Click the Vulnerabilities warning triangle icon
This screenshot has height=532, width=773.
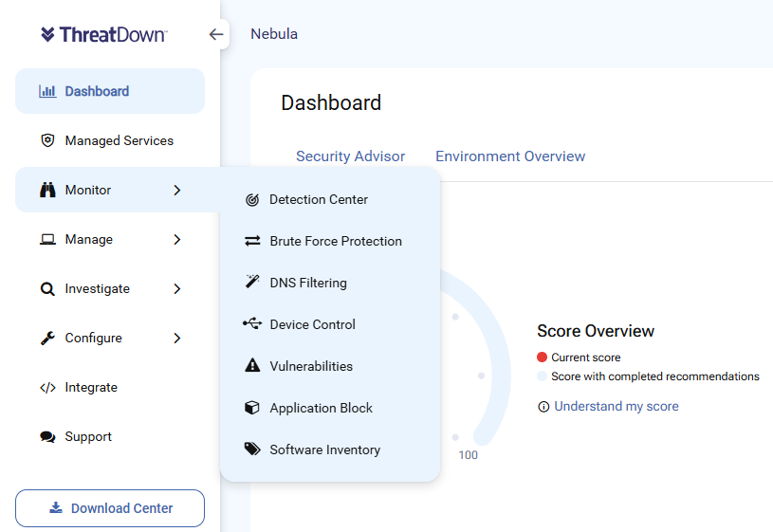tap(252, 365)
